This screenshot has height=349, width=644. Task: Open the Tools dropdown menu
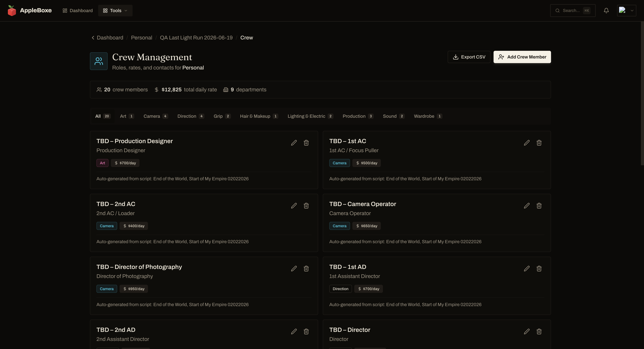pyautogui.click(x=115, y=11)
